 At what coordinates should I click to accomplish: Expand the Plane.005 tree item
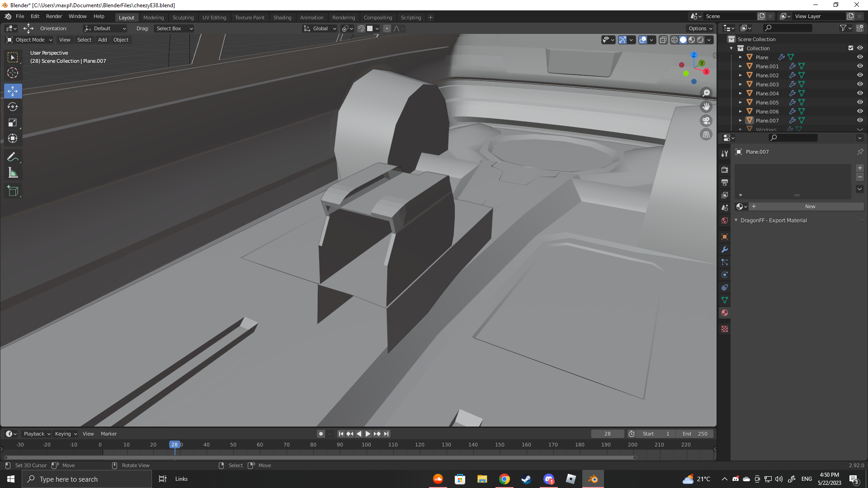741,103
